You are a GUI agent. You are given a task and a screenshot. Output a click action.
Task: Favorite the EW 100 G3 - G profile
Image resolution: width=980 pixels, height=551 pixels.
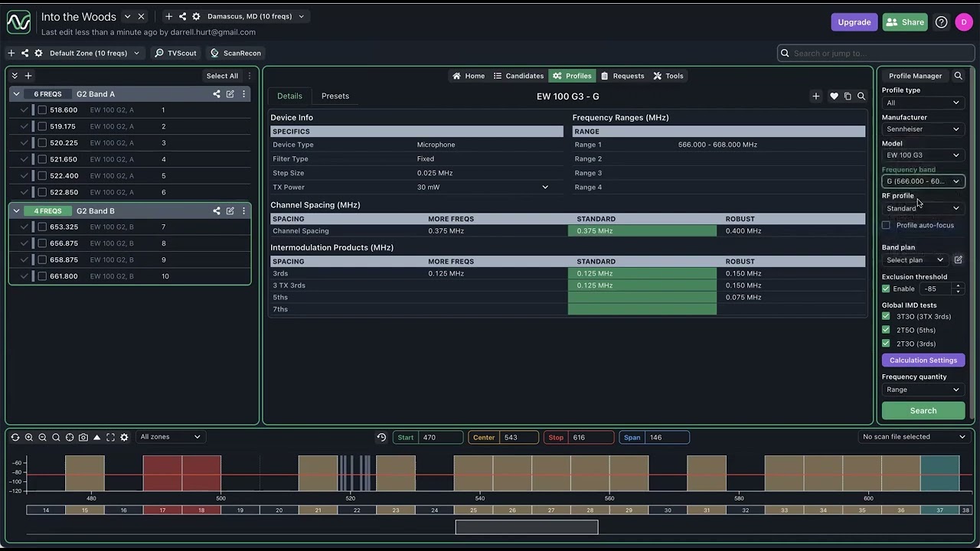[834, 96]
